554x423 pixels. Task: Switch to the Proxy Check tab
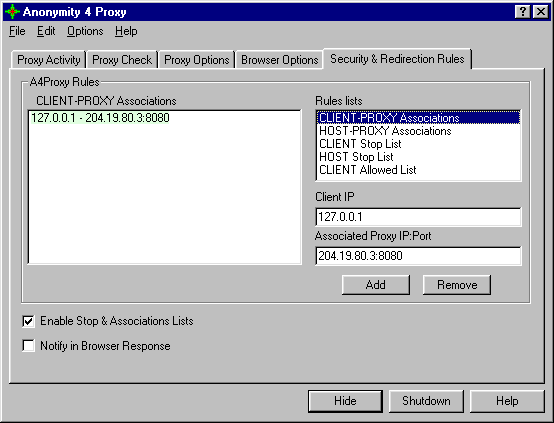pyautogui.click(x=122, y=60)
